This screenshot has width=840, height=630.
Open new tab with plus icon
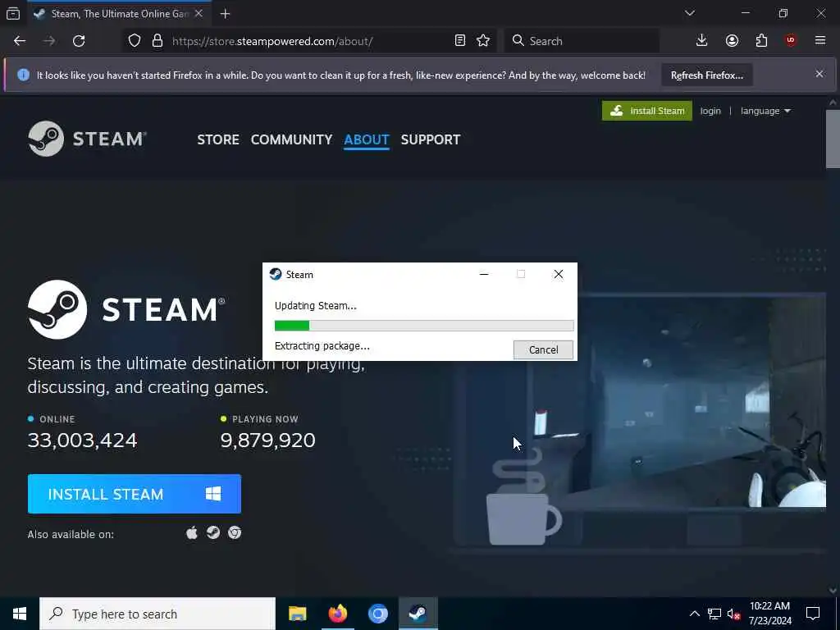tap(225, 14)
